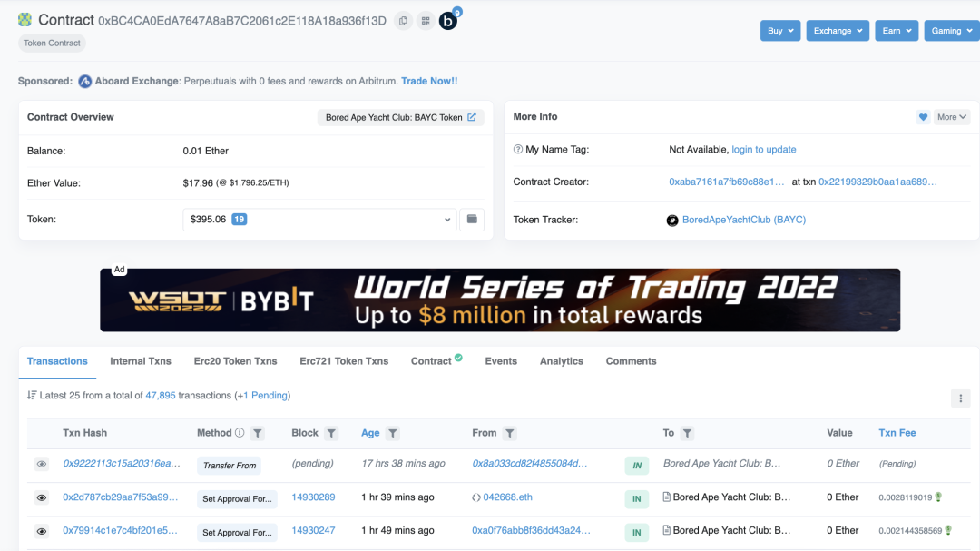Open the Comments tab
This screenshot has height=551, width=980.
click(631, 361)
